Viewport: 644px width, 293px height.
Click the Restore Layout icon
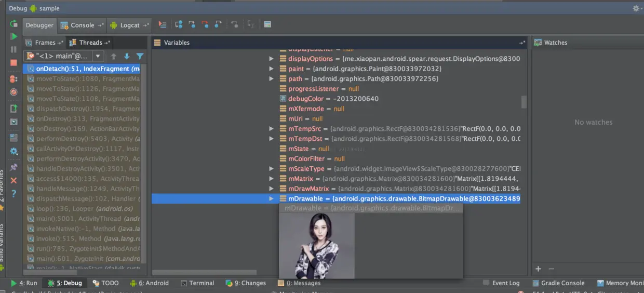point(14,138)
